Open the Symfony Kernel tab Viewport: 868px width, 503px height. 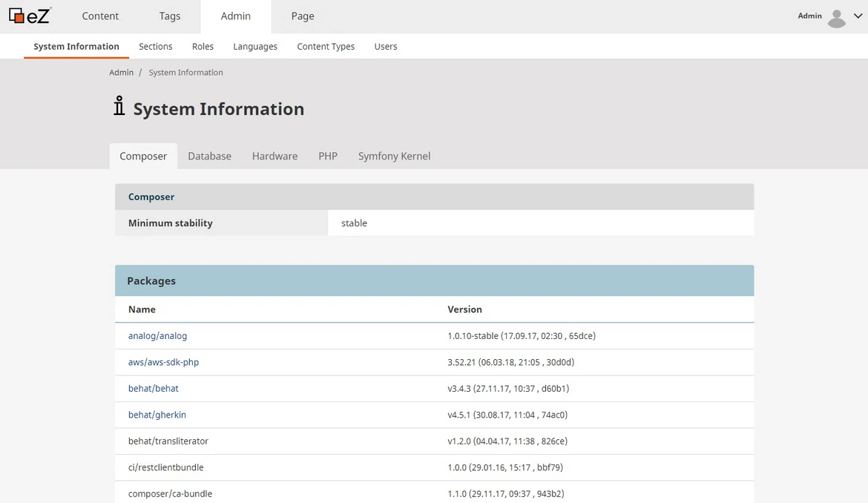(x=394, y=156)
